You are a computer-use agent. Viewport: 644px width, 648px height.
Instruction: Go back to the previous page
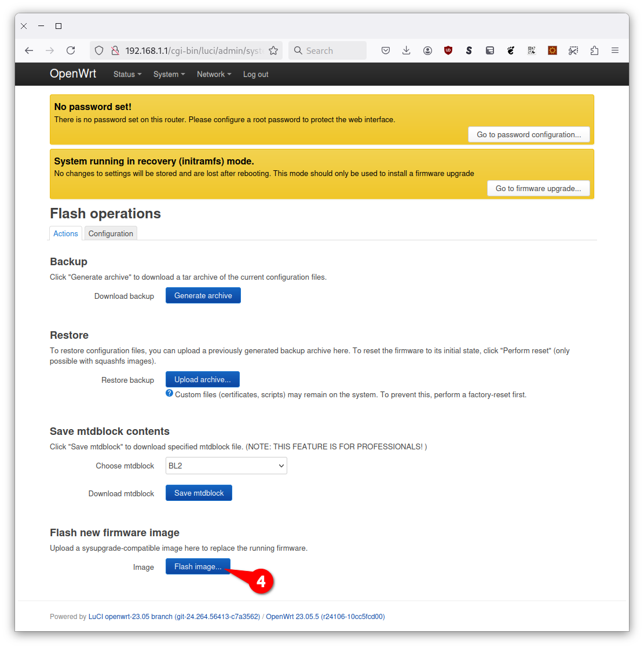(x=29, y=50)
